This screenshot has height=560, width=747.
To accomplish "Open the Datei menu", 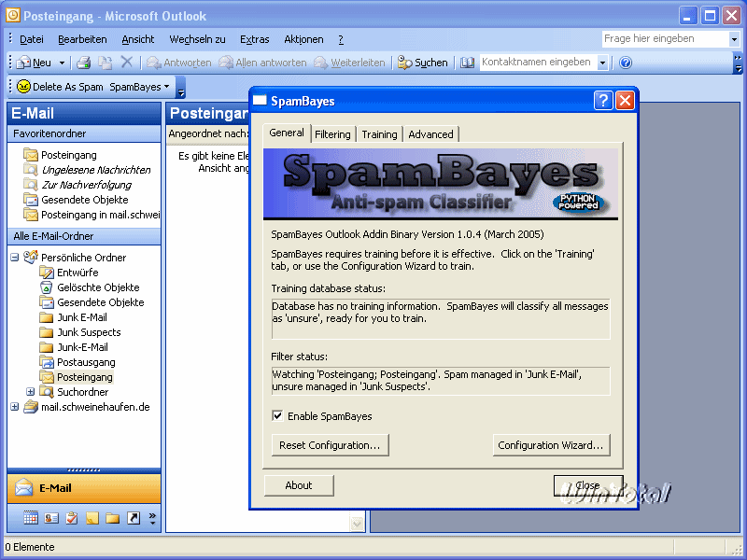I will (32, 39).
